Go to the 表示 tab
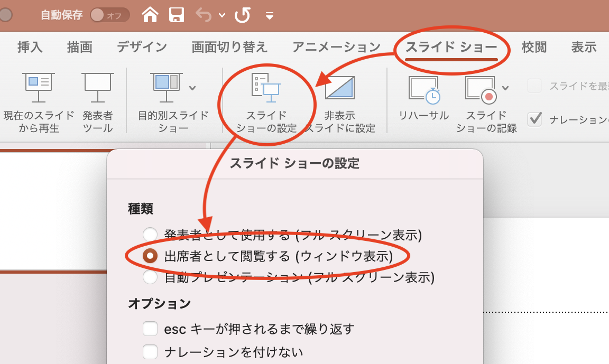Screen dimensions: 609x364 584,47
